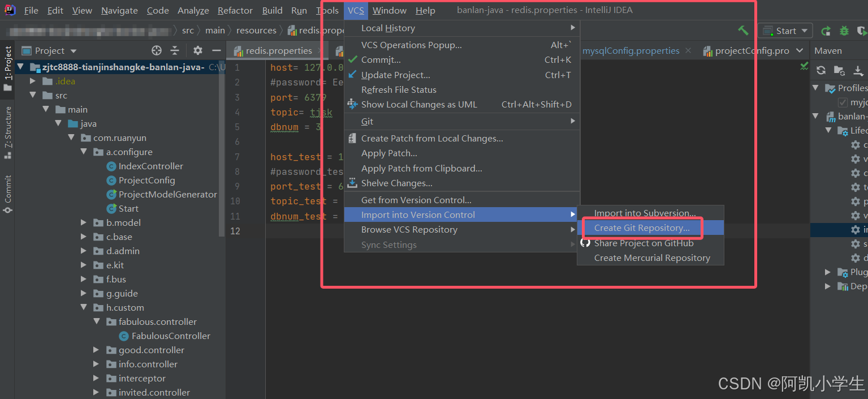
Task: Click the Shelve Changes icon
Action: (x=352, y=183)
